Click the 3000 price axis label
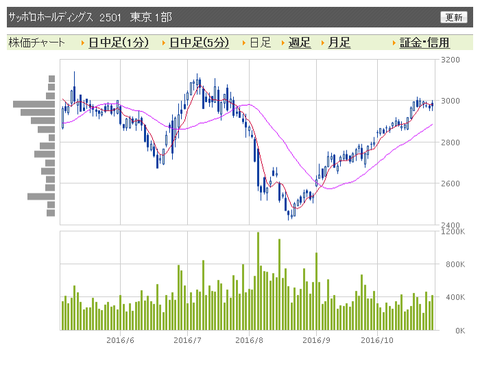This screenshot has width=480, height=367. click(450, 101)
